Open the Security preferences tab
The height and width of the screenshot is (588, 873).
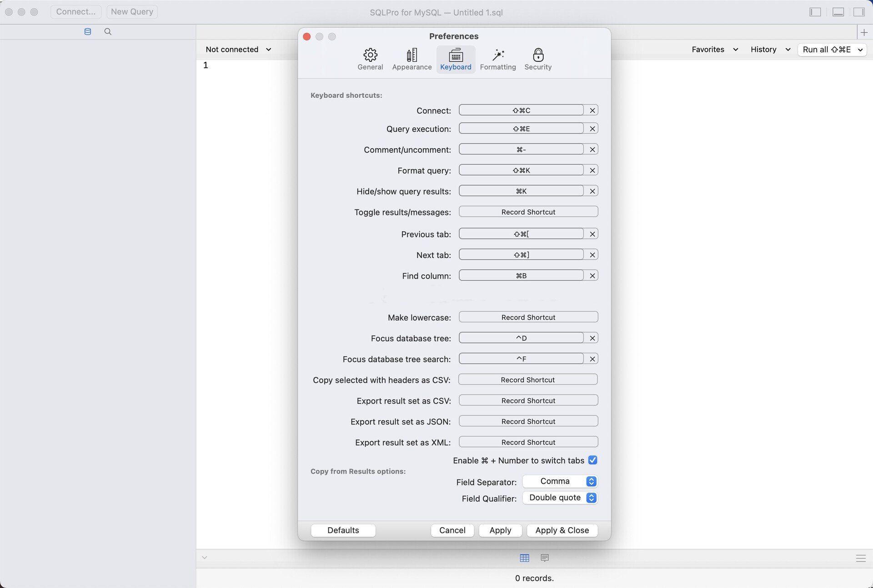(x=538, y=59)
